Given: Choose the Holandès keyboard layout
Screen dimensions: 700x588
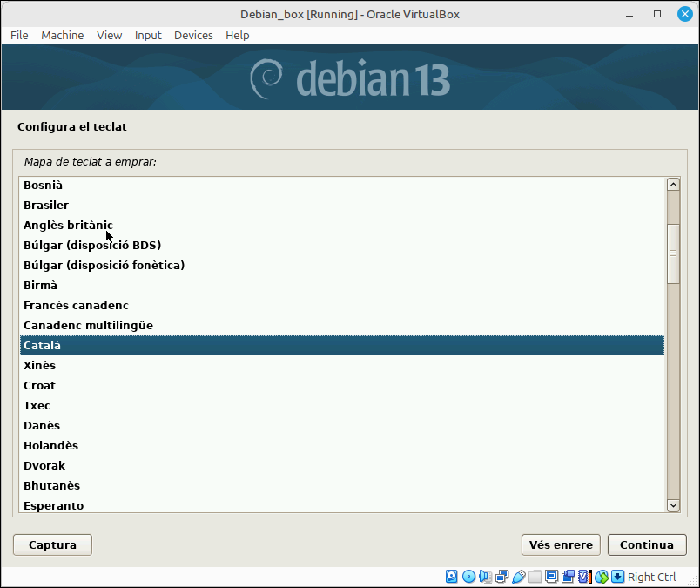Looking at the screenshot, I should click(x=342, y=445).
